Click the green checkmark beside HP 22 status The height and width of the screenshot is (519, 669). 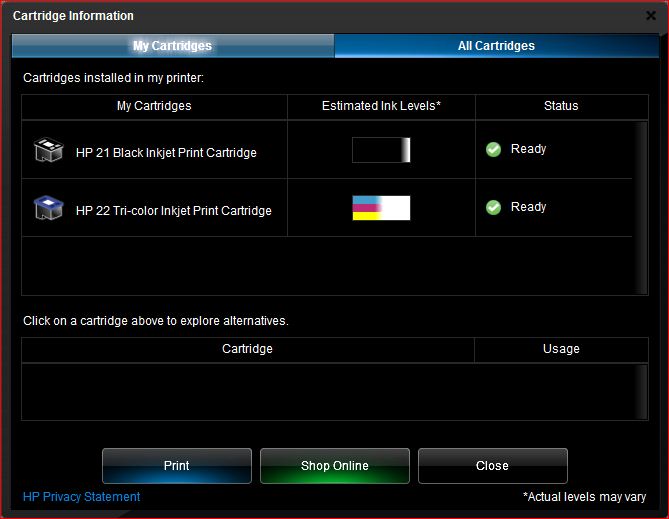(494, 207)
